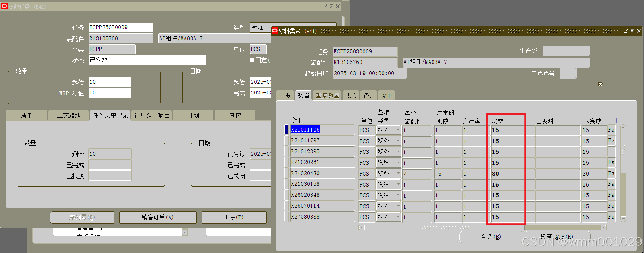Click the 任务 field in 离散任务 window
Screen dimensions: 644x253
click(121, 27)
